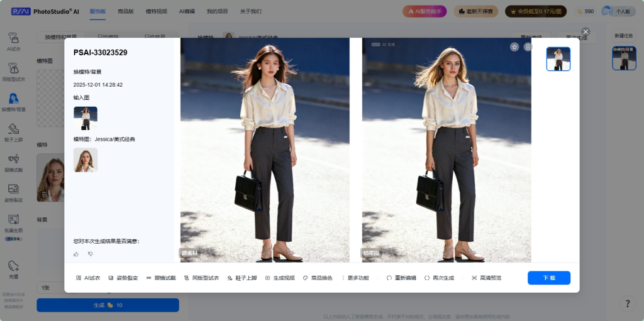Click the 源素材 source image

(x=265, y=150)
